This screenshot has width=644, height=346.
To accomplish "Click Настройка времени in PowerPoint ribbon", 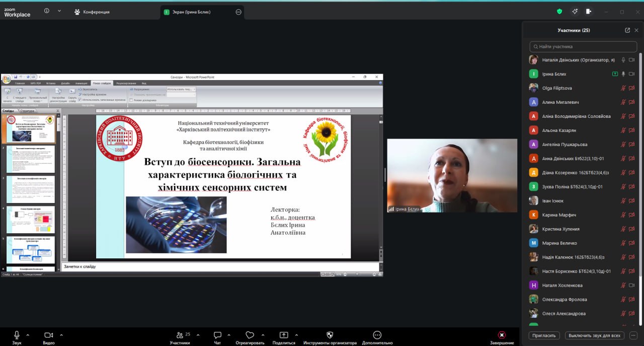I will [93, 94].
